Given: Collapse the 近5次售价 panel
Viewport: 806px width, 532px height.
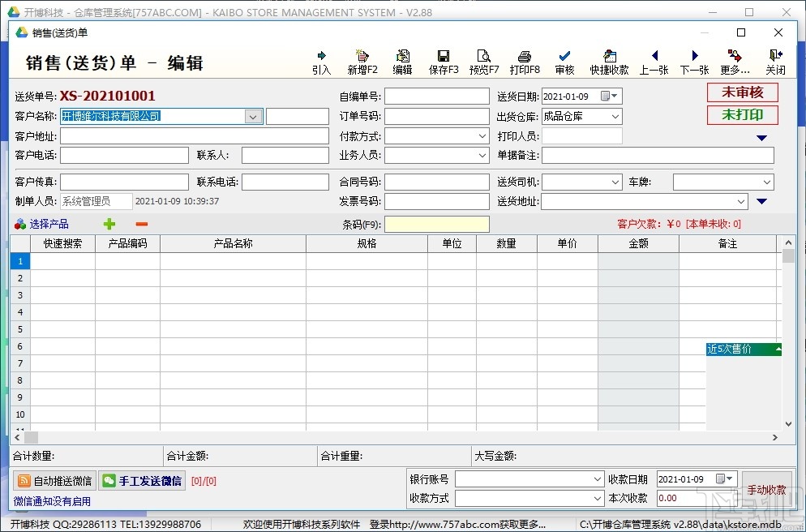Looking at the screenshot, I should (778, 349).
